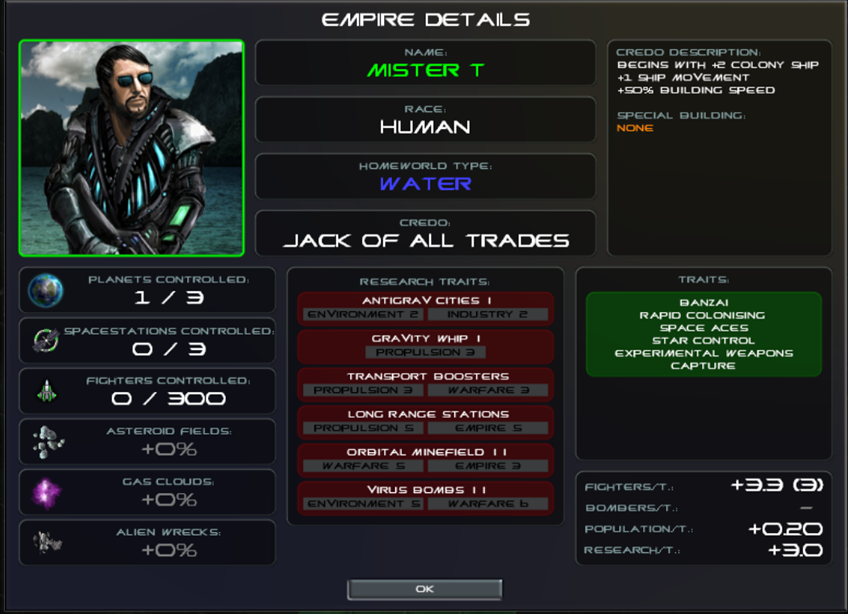Click the alien wrecks icon
The width and height of the screenshot is (848, 614).
(x=48, y=542)
